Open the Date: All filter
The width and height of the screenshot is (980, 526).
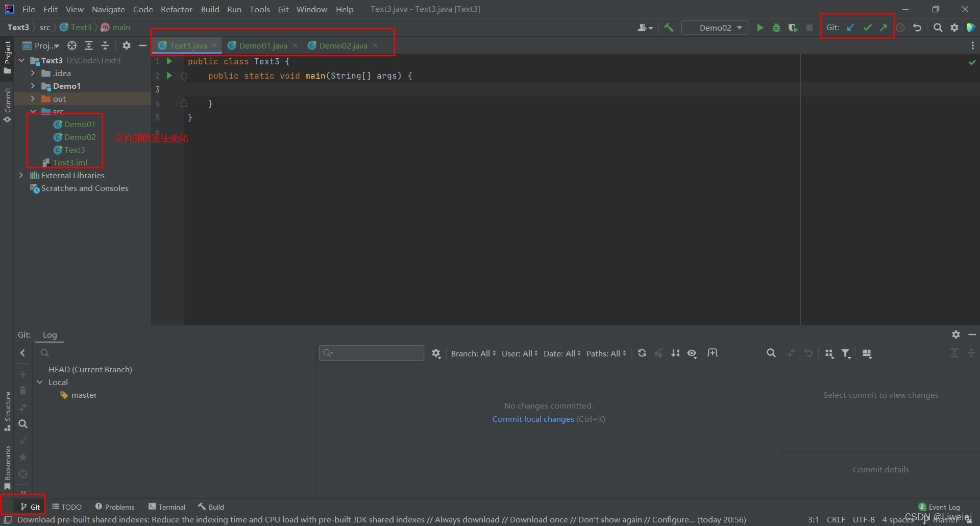coord(562,353)
